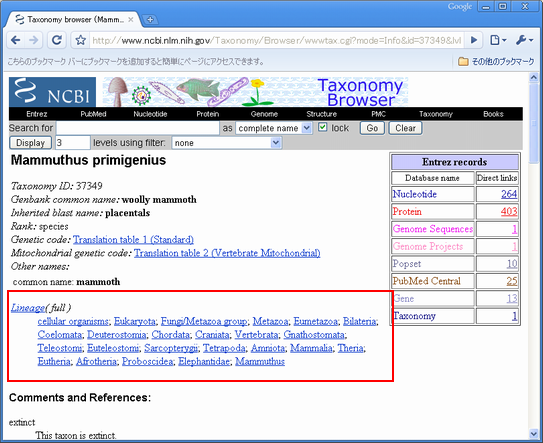
Task: Open Translation table 2 Vertebrate Mitochondrial link
Action: [227, 253]
